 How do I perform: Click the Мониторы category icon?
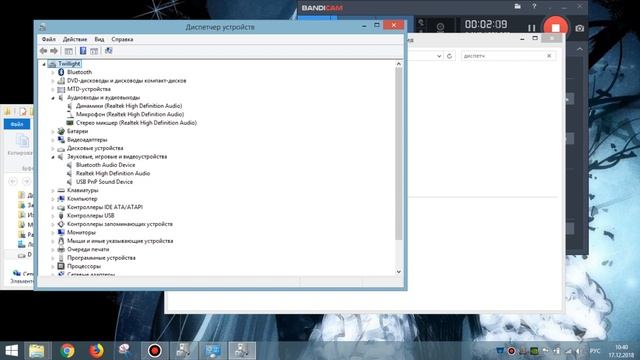pyautogui.click(x=61, y=232)
